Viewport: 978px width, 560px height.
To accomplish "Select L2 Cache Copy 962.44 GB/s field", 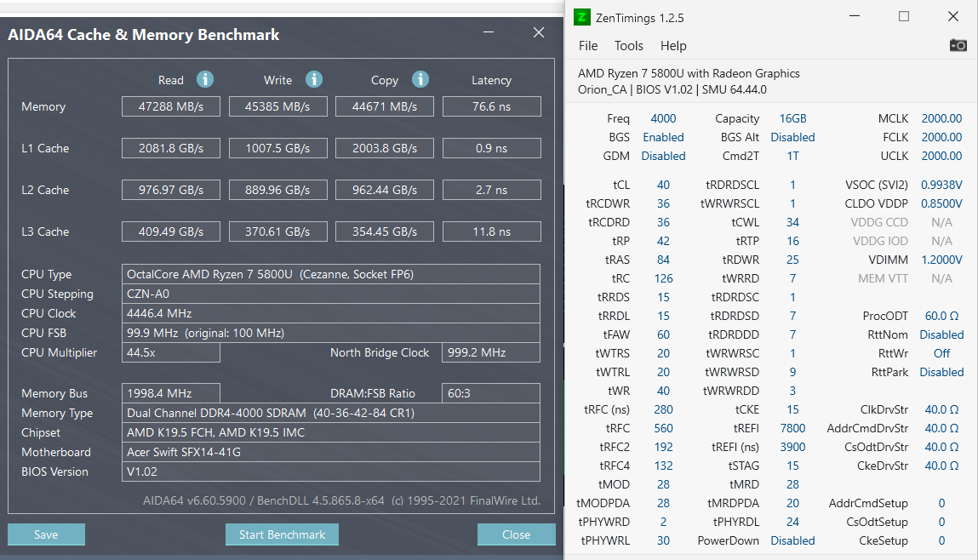I will click(x=385, y=190).
